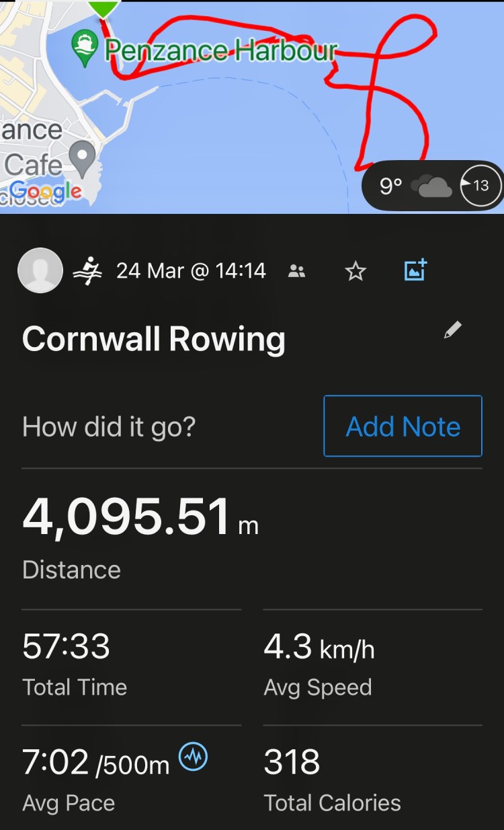The width and height of the screenshot is (504, 830).
Task: Edit activity name with the pencil icon
Action: tap(453, 330)
